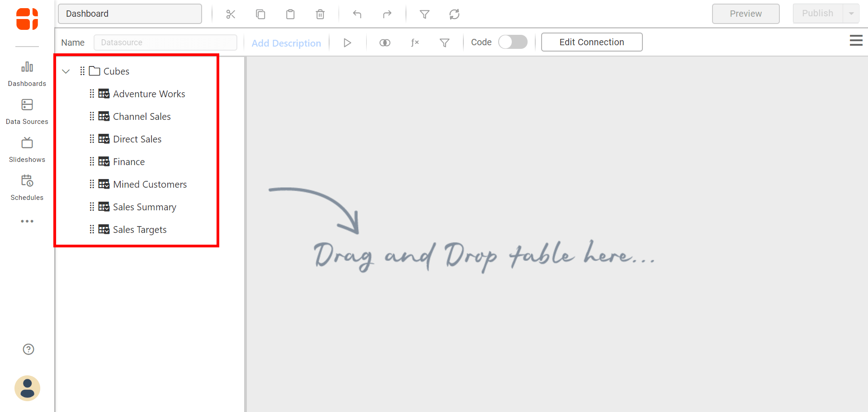Viewport: 868px width, 412px height.
Task: Open the user profile avatar
Action: coord(27,388)
